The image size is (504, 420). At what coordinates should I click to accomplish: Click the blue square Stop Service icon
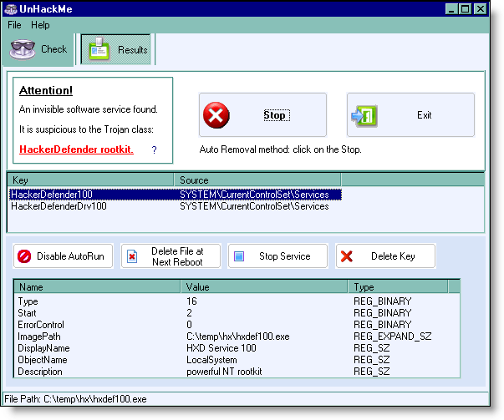(239, 256)
